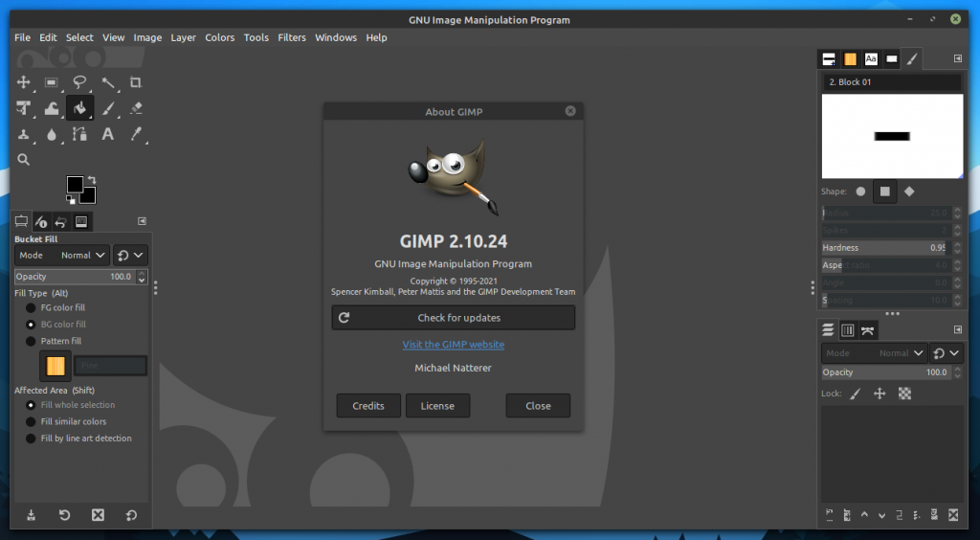Screen dimensions: 980x540
Task: Open the Colors menu
Action: (x=219, y=37)
